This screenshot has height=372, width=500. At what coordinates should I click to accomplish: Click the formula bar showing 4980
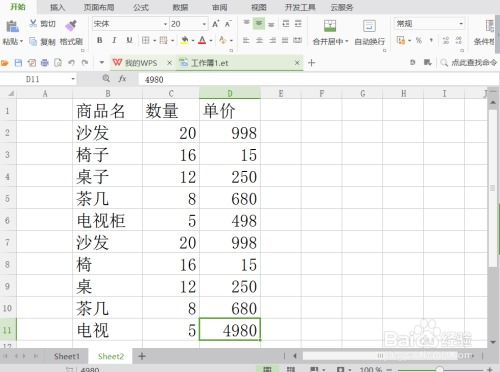pos(318,79)
